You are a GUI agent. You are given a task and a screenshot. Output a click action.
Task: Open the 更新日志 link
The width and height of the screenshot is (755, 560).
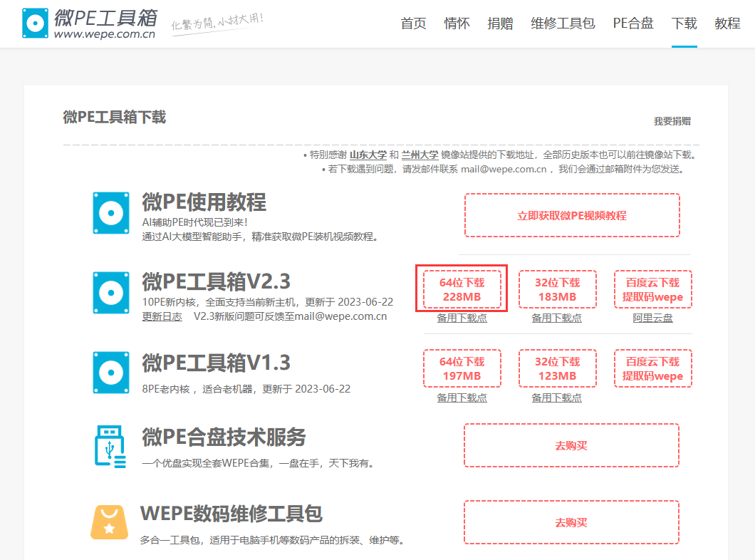tap(162, 316)
